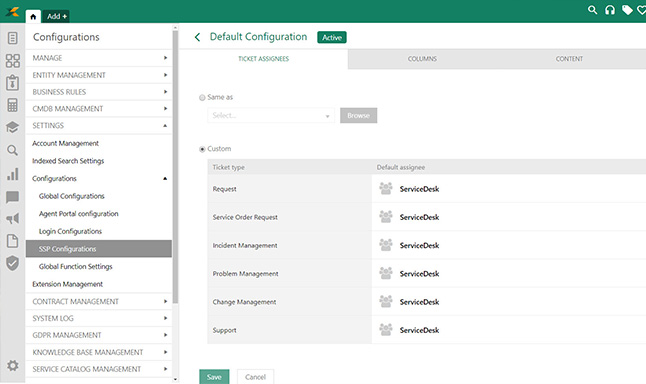Switch to the CONTENT tab

pyautogui.click(x=569, y=59)
